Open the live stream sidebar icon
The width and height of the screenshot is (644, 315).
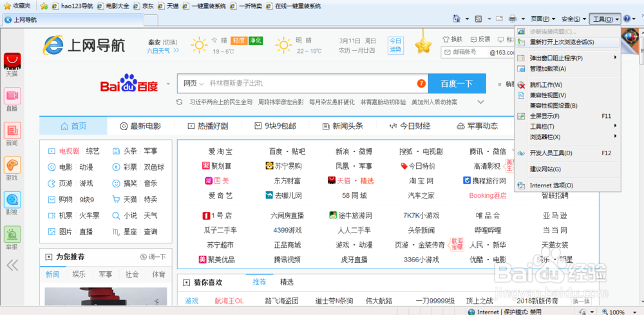pyautogui.click(x=12, y=96)
